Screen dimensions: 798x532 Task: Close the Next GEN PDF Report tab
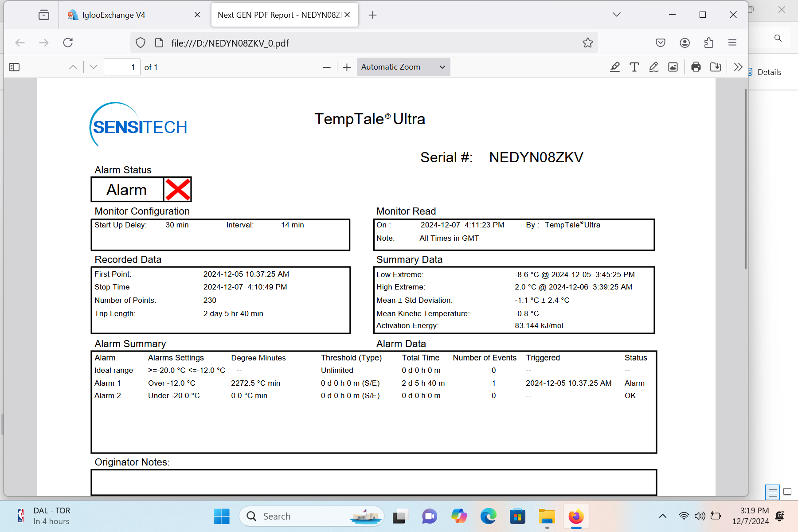347,15
